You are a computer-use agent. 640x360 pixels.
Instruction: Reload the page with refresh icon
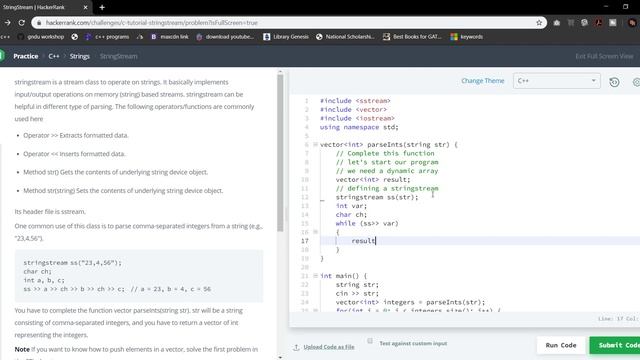pos(22,23)
